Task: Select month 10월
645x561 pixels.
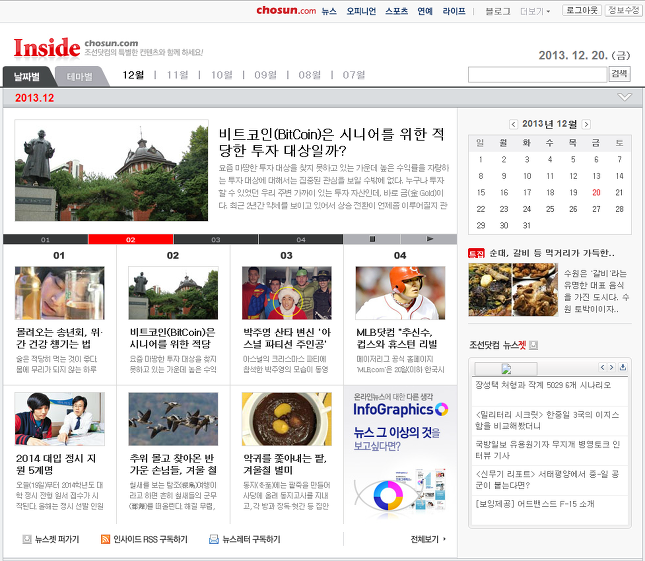Action: (x=222, y=75)
